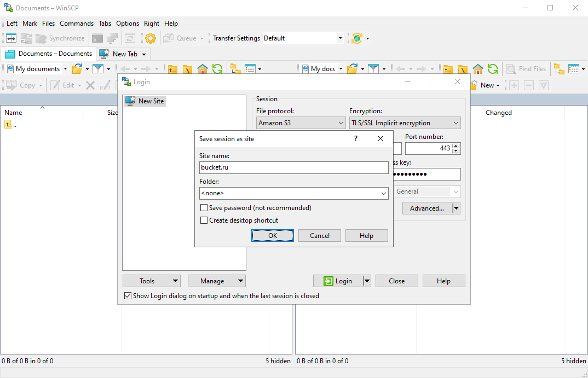Open the Manage dropdown button
The width and height of the screenshot is (588, 378).
point(217,281)
